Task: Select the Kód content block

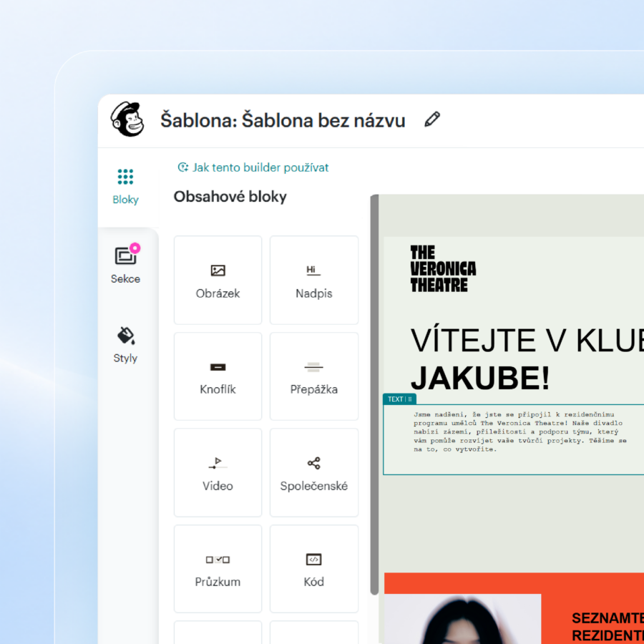Action: 314,568
